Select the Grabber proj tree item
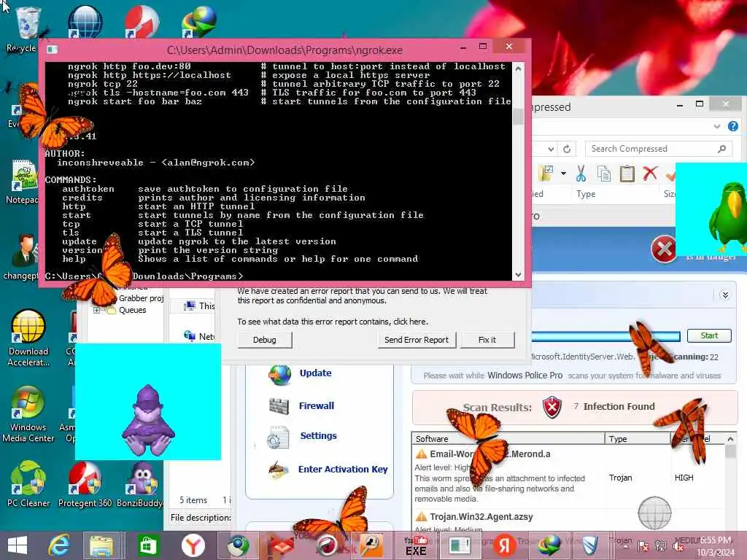747x560 pixels. pyautogui.click(x=141, y=298)
